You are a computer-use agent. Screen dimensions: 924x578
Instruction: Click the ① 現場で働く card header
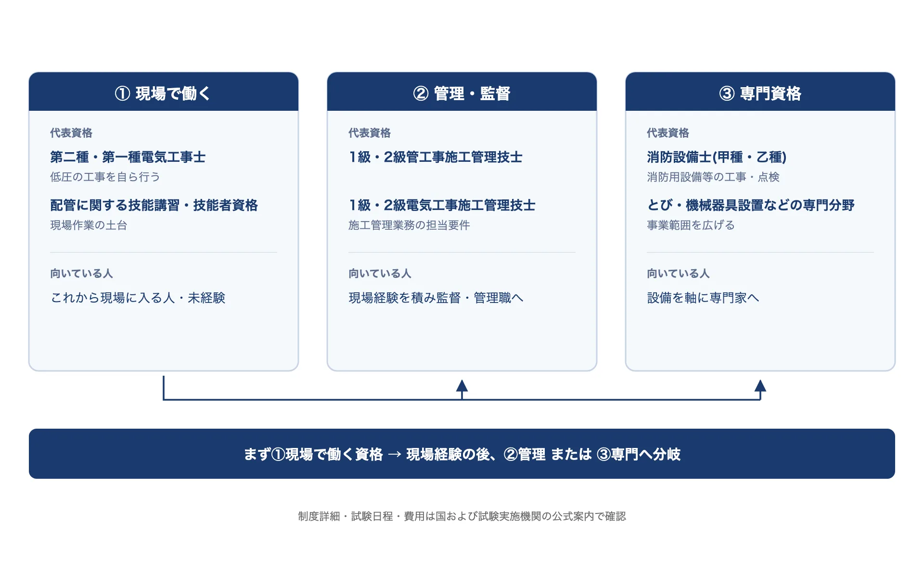click(164, 92)
